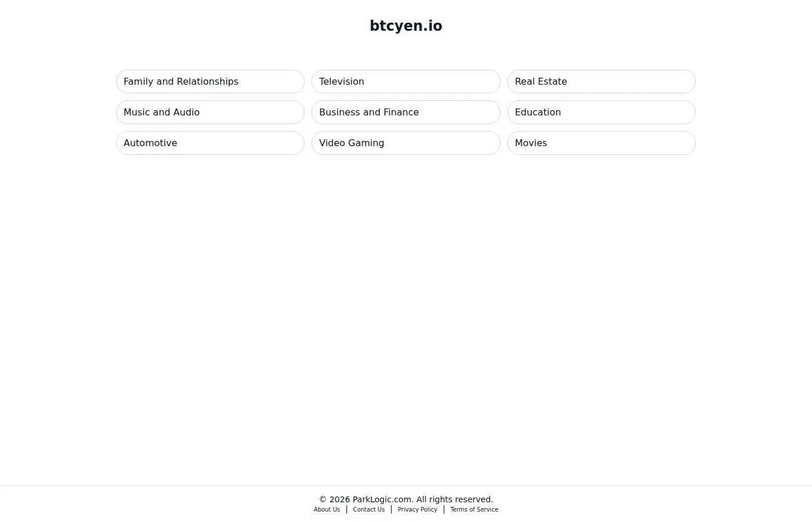Image resolution: width=812 pixels, height=522 pixels.
Task: Go to the Video Gaming category
Action: tap(405, 143)
